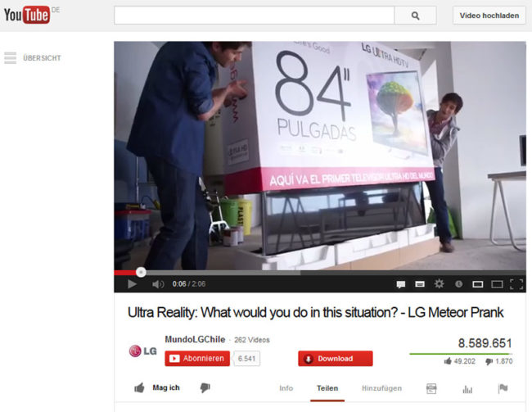This screenshot has width=532, height=412.
Task: Click the 1.870 dislikes count
Action: tap(504, 361)
